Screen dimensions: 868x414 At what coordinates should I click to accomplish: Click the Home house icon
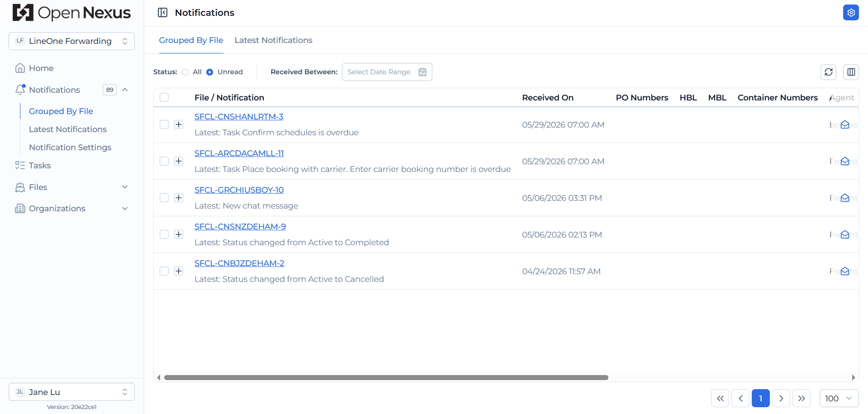[x=20, y=68]
